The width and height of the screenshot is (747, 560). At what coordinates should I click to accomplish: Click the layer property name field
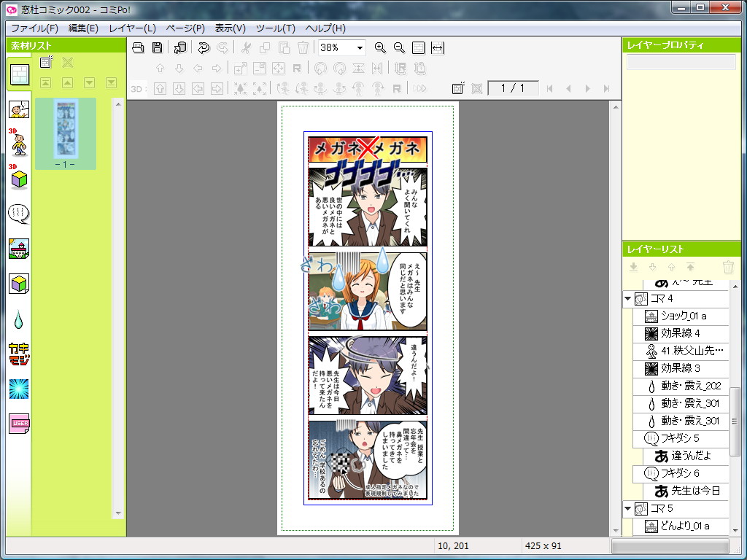click(681, 62)
